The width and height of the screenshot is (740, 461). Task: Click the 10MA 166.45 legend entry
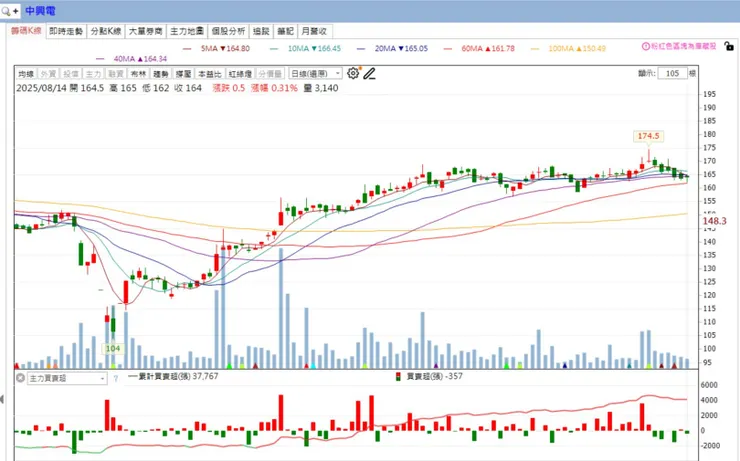pyautogui.click(x=305, y=49)
